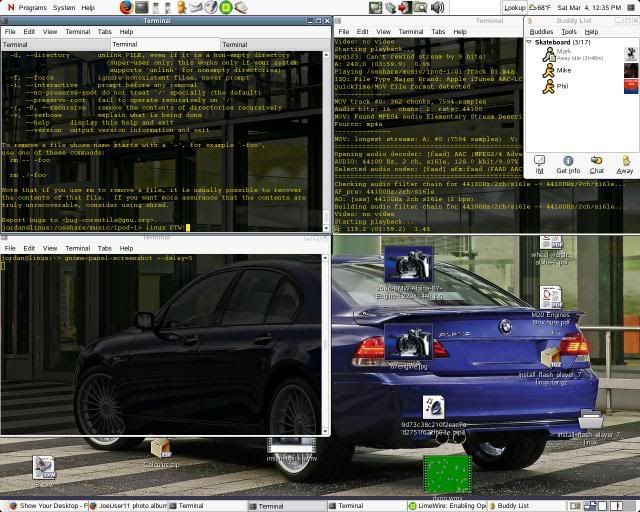Open the book-shaped launcher in the top panel

point(240,7)
